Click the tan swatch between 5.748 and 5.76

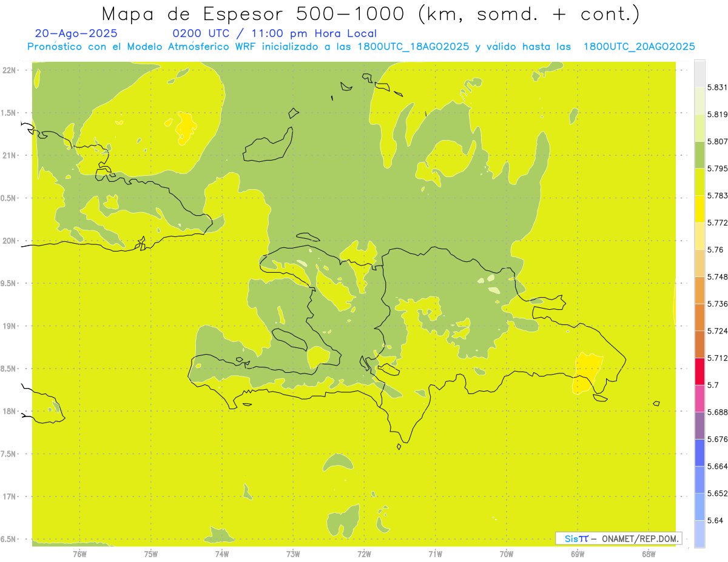click(699, 263)
